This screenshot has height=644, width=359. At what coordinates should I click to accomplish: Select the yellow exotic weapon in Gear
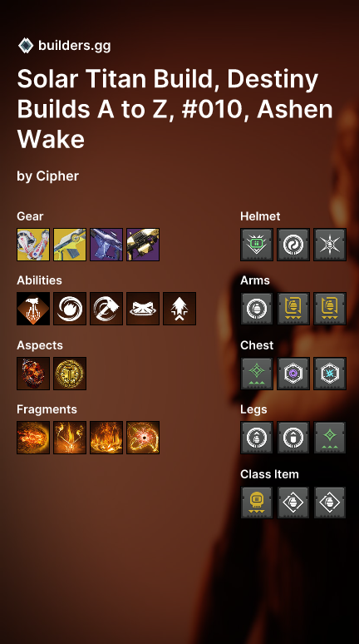pyautogui.click(x=70, y=245)
